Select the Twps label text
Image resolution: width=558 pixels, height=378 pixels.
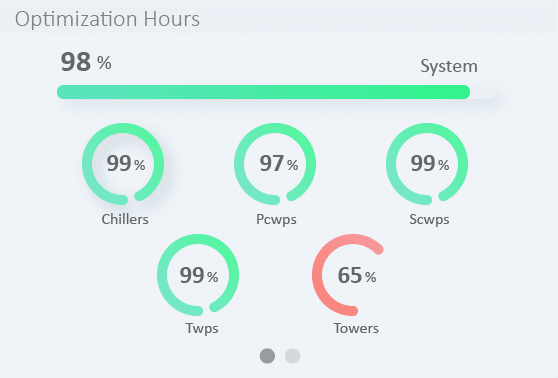point(202,328)
